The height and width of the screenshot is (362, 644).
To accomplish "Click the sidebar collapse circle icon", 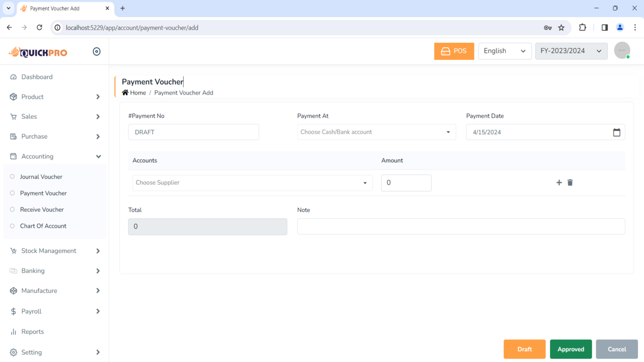I will pos(96,51).
